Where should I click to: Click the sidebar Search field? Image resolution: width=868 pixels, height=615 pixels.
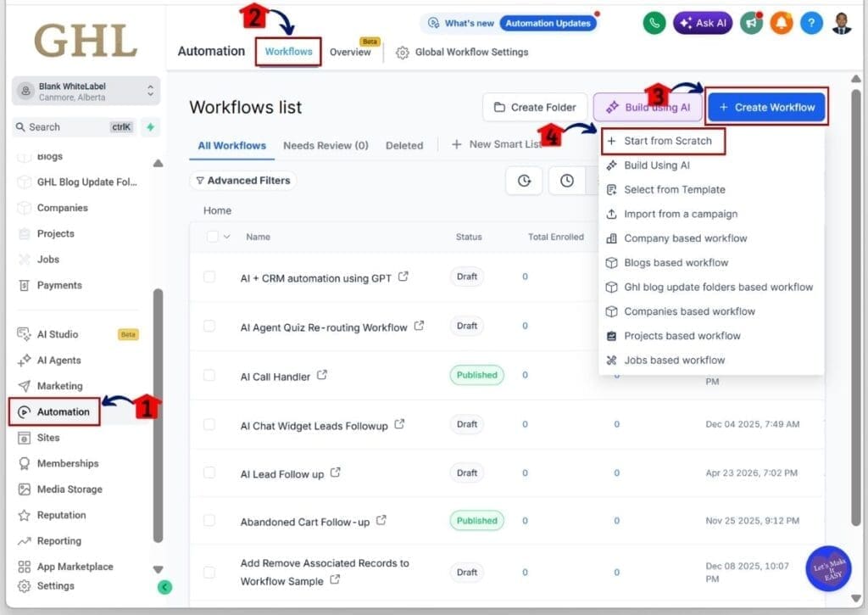(74, 127)
